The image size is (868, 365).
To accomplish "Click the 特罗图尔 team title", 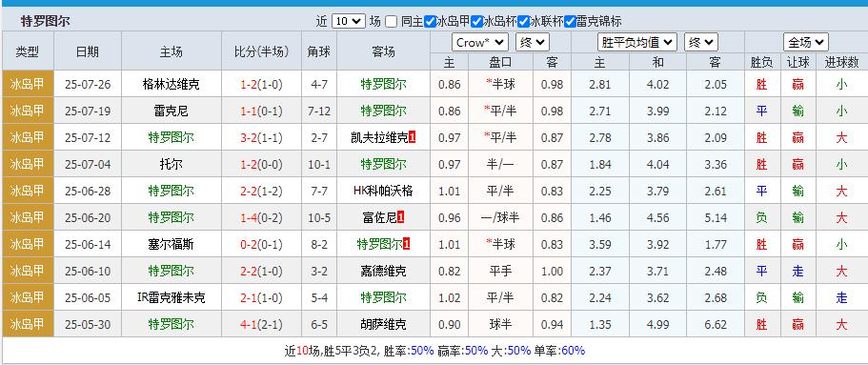I will 46,22.
